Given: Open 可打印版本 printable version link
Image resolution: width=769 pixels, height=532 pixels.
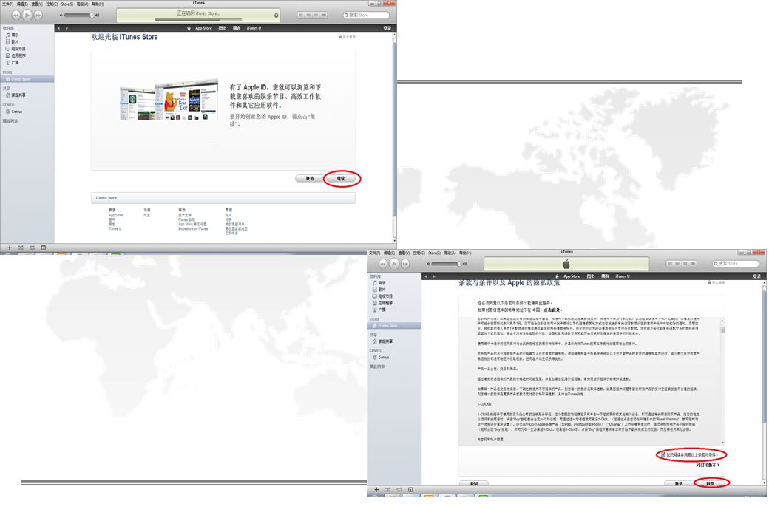Looking at the screenshot, I should [708, 465].
